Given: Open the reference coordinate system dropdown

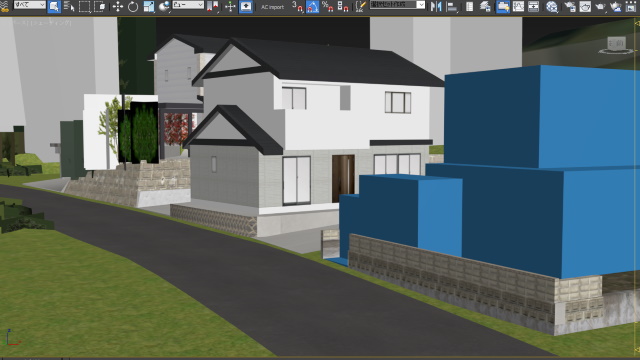Looking at the screenshot, I should pos(188,5).
